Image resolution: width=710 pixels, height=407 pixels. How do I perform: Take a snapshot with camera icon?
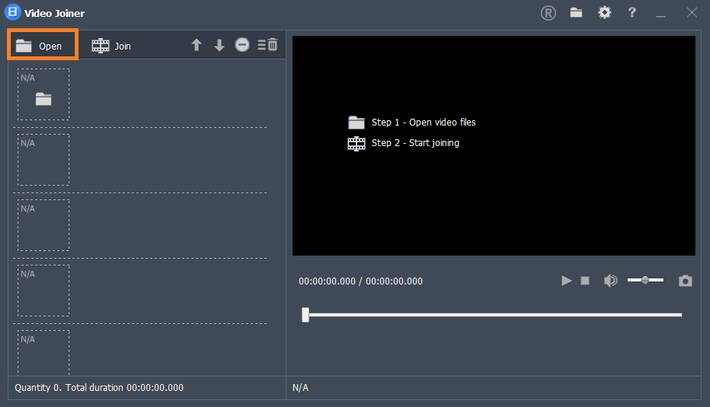coord(685,281)
